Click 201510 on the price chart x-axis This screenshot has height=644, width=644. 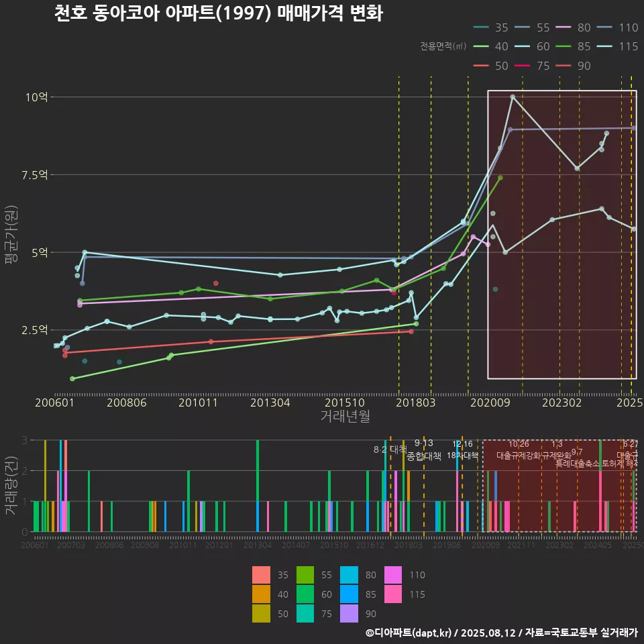click(x=345, y=402)
